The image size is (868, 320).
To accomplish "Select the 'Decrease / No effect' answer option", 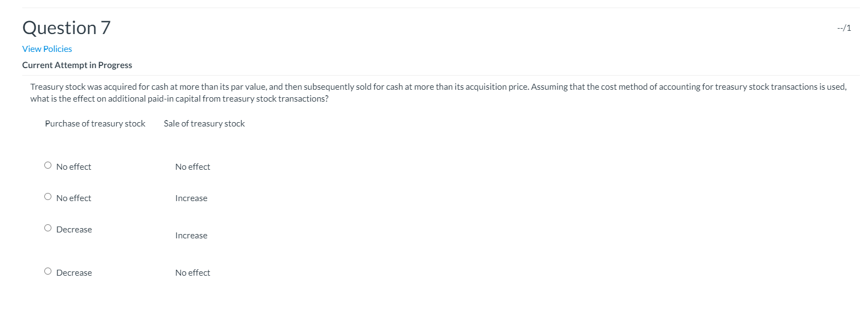I will tap(48, 270).
